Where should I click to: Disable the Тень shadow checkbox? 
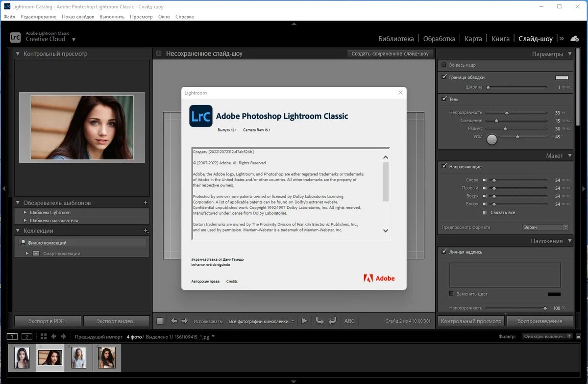point(444,99)
